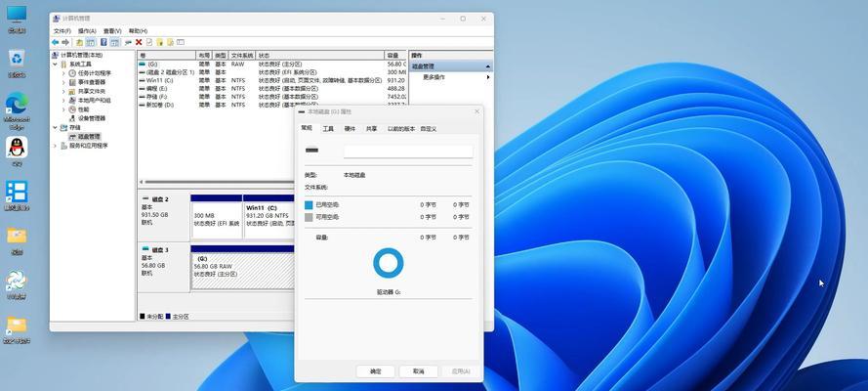Open the 文件(F) menu

(x=62, y=31)
